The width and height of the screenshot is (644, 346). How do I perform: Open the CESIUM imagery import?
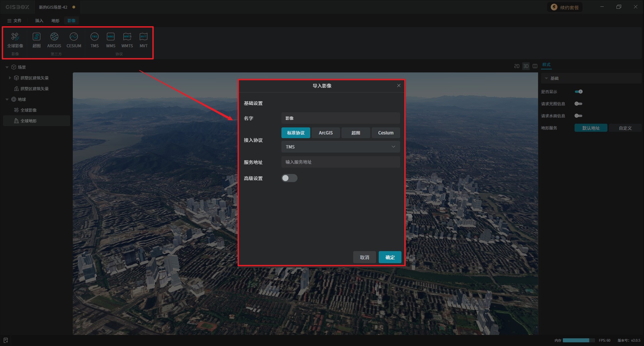(74, 37)
